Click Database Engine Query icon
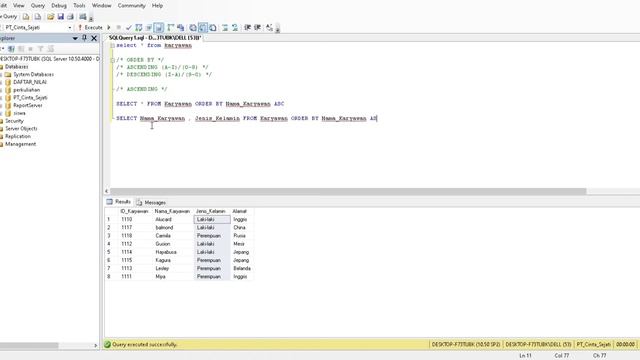Image resolution: width=640 pixels, height=360 pixels. pyautogui.click(x=26, y=16)
